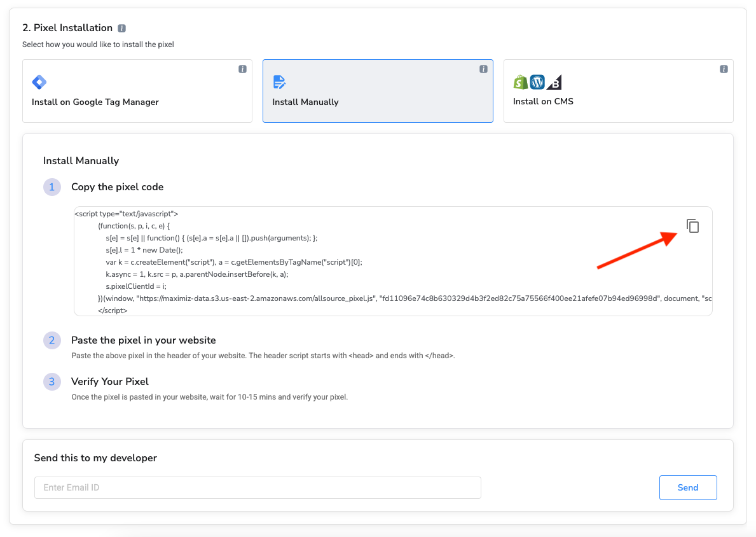
Task: Click the 'Copy the pixel code' heading
Action: point(117,186)
